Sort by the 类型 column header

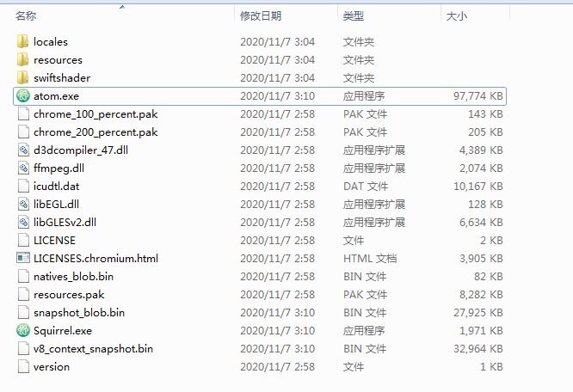[354, 16]
